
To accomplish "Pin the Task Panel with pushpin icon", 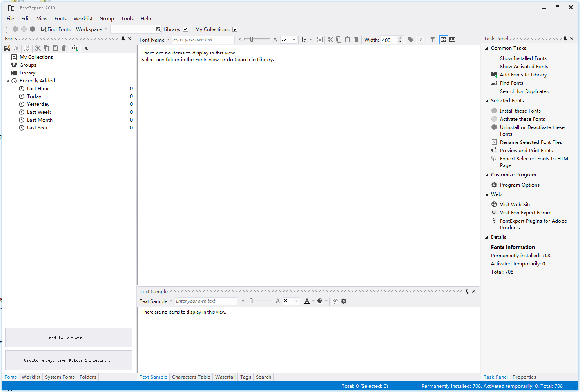I will coord(565,39).
